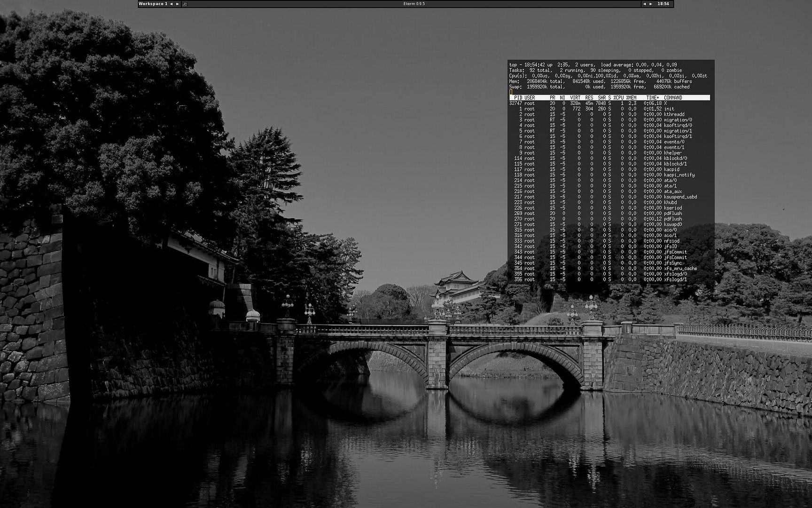Click the Workspace 1 label in toolbar

[x=153, y=4]
